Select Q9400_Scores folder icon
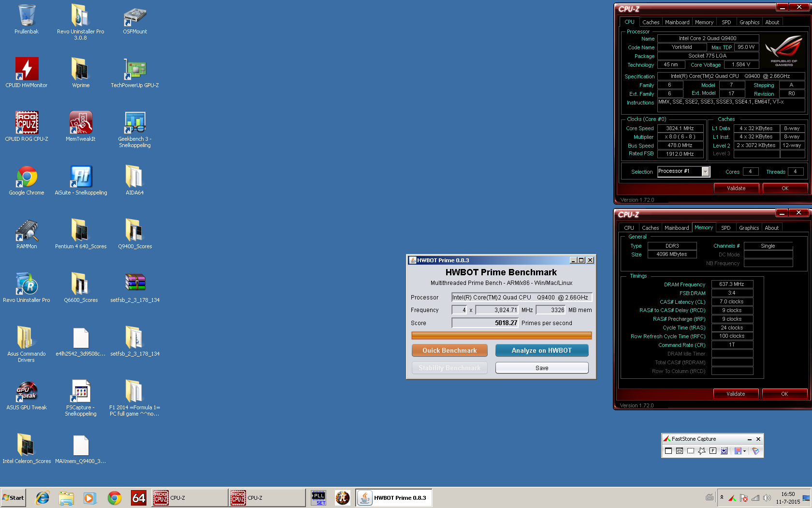This screenshot has width=812, height=508. click(135, 234)
